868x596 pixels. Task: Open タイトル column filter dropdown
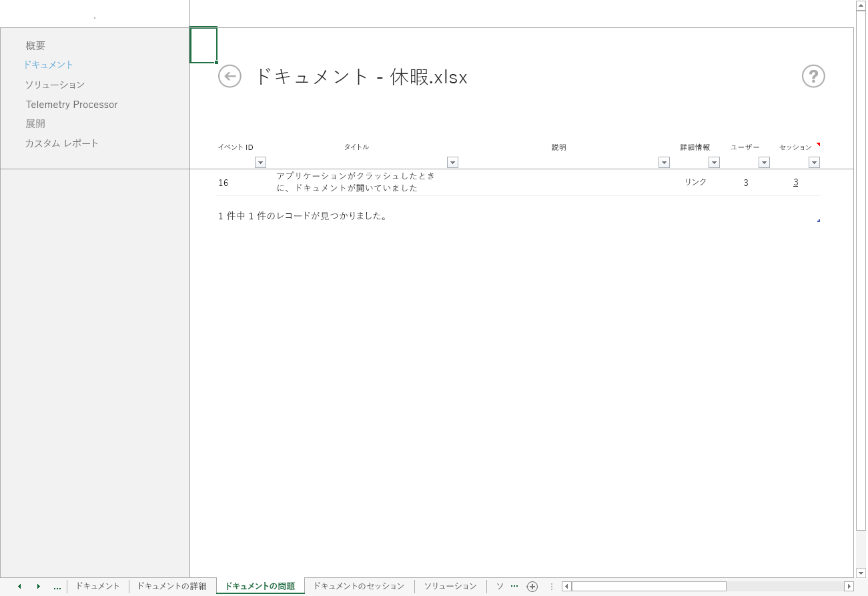coord(452,162)
